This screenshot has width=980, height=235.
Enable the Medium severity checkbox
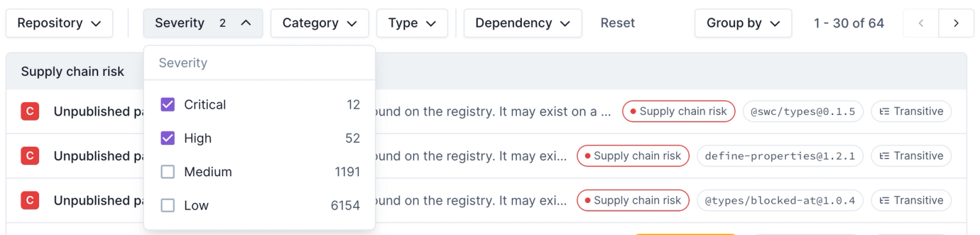coord(168,172)
